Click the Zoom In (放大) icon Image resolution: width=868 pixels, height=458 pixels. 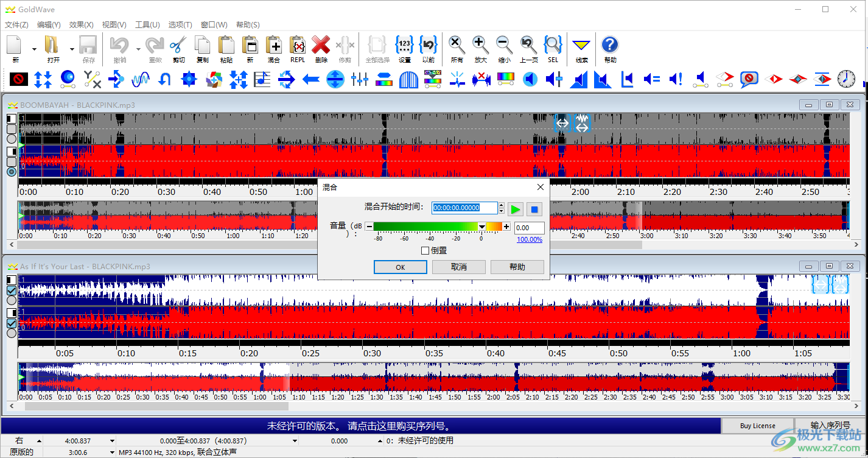pyautogui.click(x=480, y=45)
